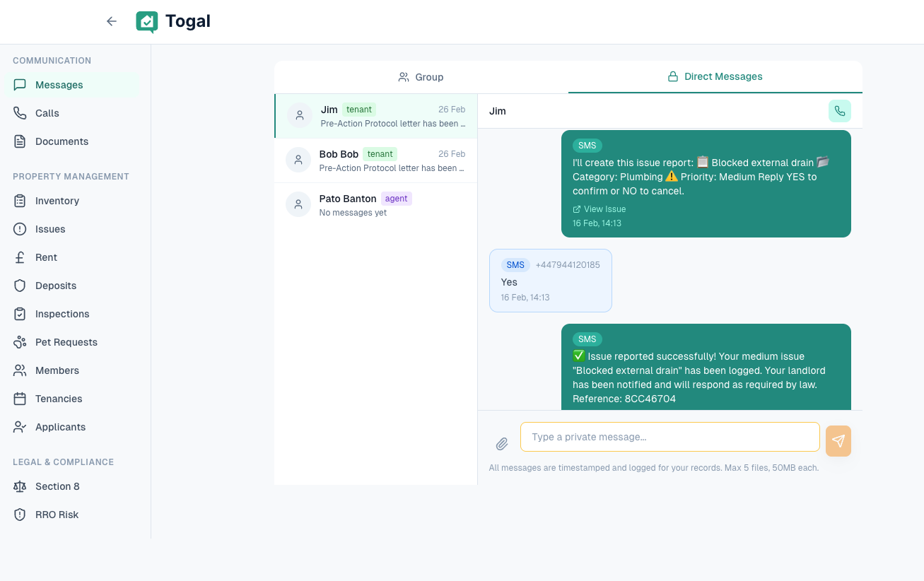Open the Calls section icon
This screenshot has height=581, width=924.
coord(21,113)
